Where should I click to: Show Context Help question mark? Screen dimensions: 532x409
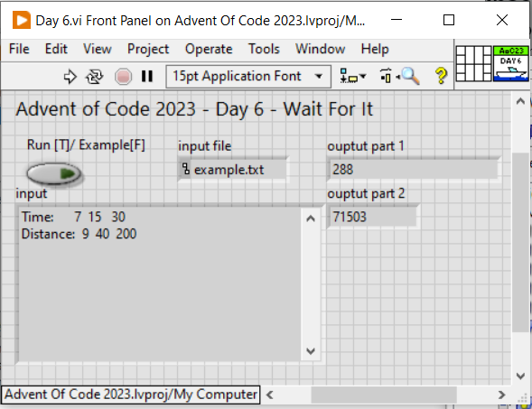[441, 76]
